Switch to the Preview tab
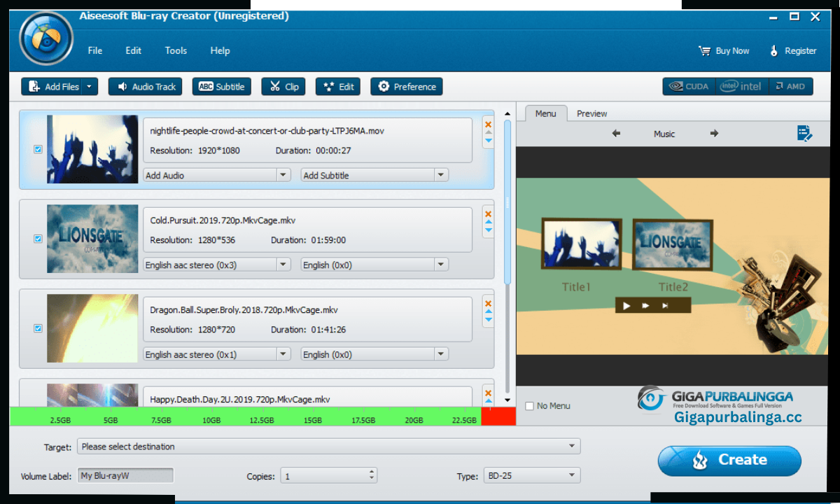The width and height of the screenshot is (840, 504). tap(591, 113)
